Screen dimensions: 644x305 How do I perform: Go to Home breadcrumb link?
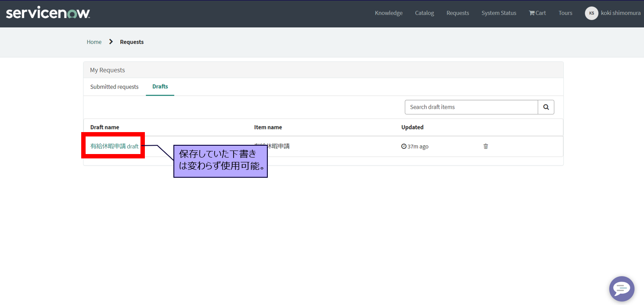click(94, 42)
